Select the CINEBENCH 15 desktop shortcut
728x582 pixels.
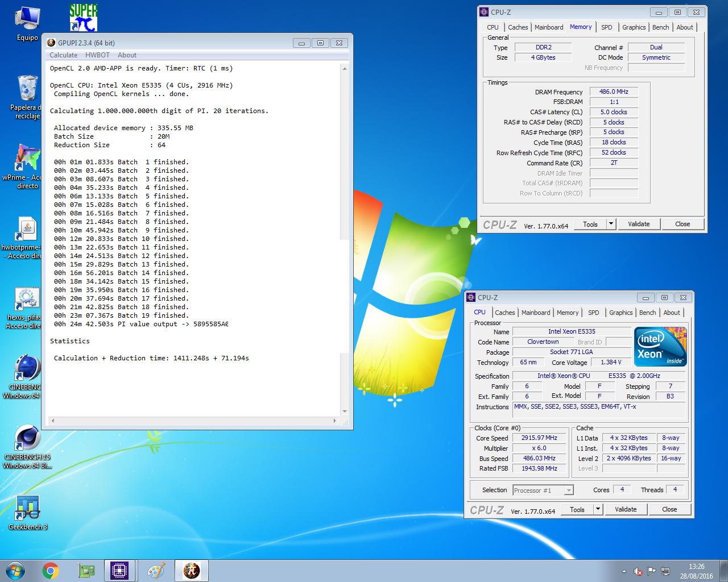click(27, 447)
